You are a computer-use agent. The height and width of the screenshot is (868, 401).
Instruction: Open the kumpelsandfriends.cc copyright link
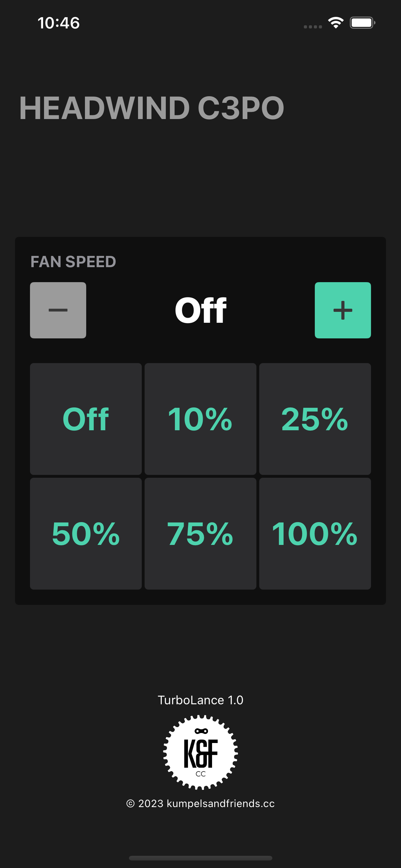201,804
